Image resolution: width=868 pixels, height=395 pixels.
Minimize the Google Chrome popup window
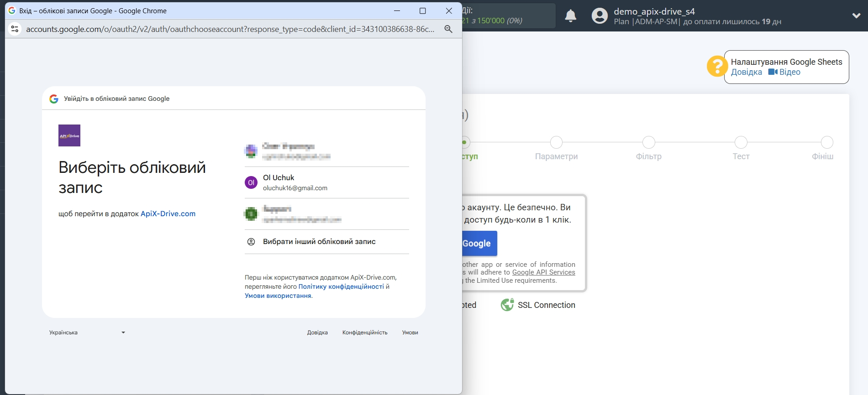(x=397, y=10)
